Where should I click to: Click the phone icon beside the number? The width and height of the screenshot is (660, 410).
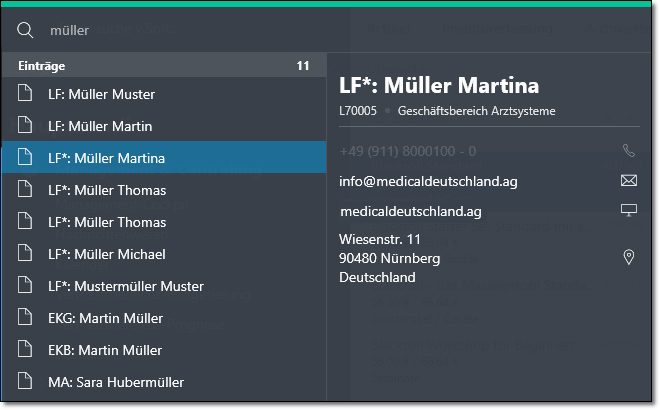(628, 151)
